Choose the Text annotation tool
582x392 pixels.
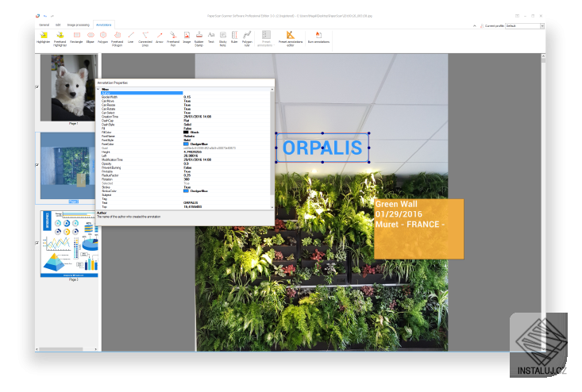[x=211, y=37]
